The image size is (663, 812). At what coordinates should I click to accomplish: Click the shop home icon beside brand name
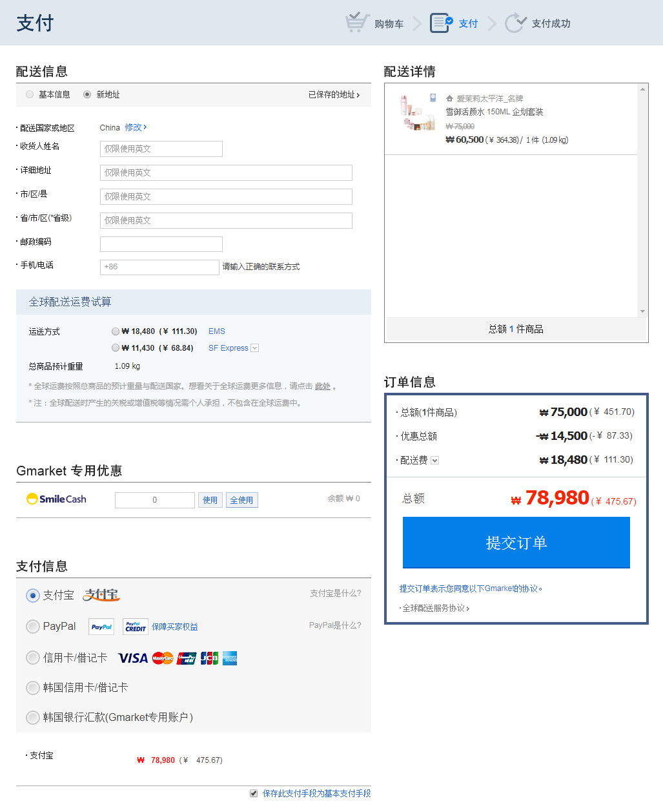point(449,99)
